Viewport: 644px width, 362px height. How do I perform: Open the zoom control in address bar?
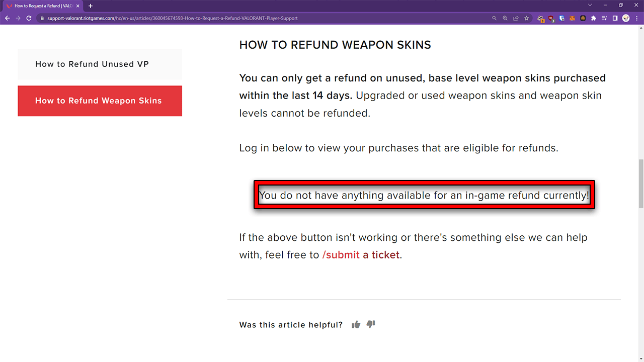tap(505, 18)
